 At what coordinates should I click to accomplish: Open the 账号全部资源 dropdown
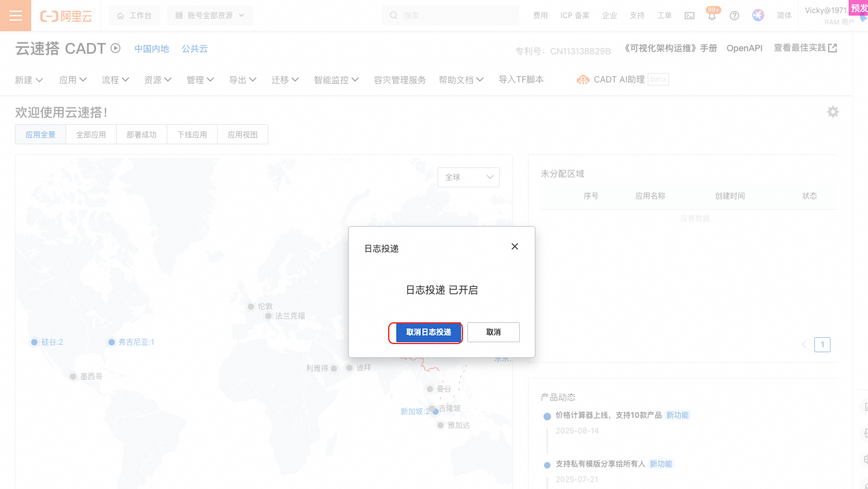tap(210, 16)
